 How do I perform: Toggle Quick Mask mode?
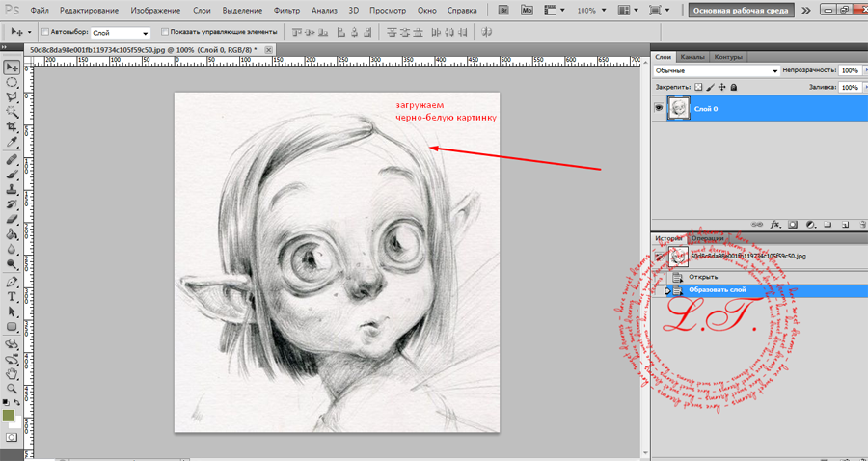[12, 437]
